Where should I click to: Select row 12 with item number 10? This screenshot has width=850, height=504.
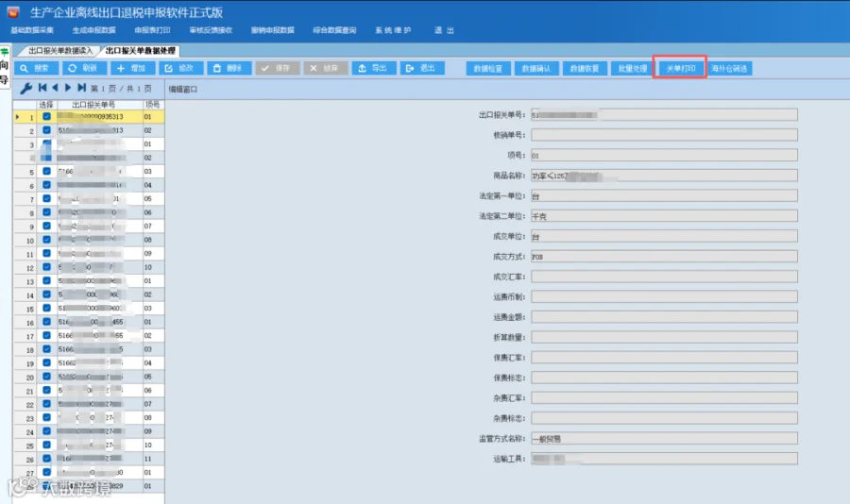pos(89,267)
